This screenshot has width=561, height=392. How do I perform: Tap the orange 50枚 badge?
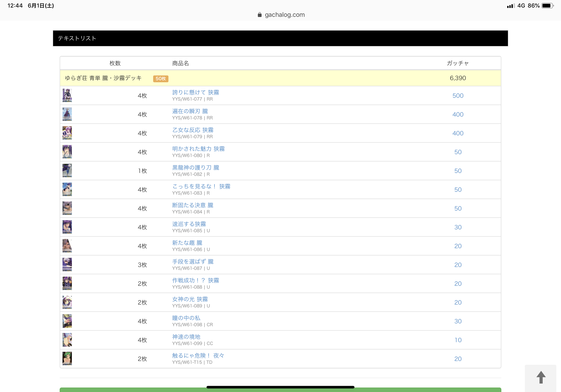tap(161, 79)
